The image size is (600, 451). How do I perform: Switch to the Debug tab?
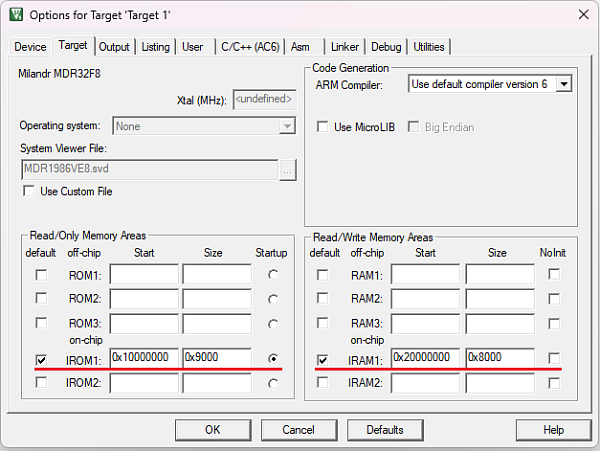point(386,47)
